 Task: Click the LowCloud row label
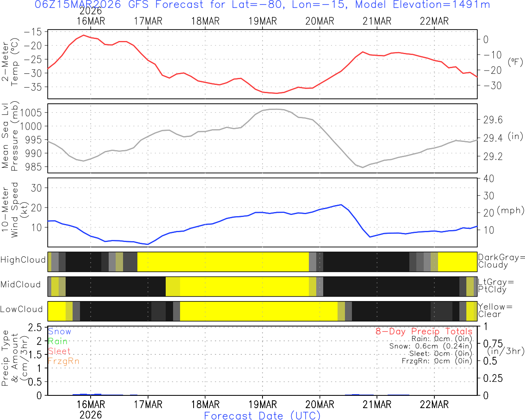point(21,309)
